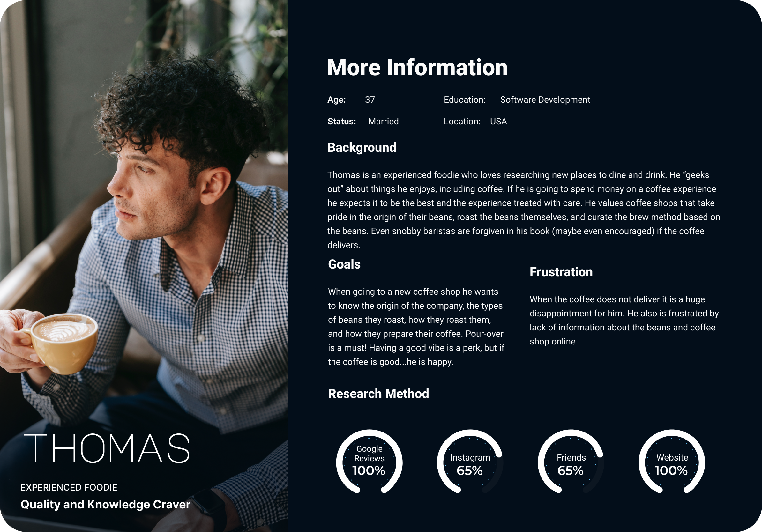Click the status value 'Married'
The height and width of the screenshot is (532, 762).
tap(383, 122)
